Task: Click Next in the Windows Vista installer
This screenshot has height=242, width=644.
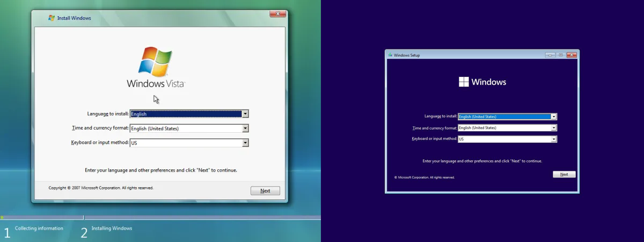Action: coord(265,191)
